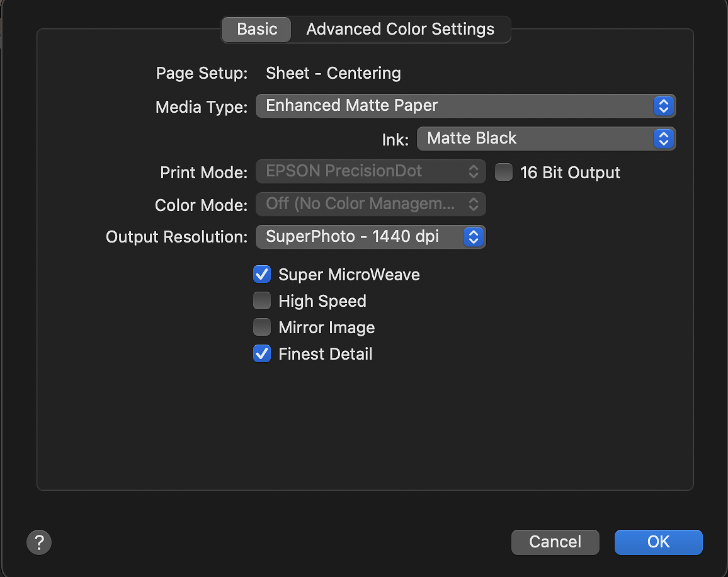Enable High Speed printing
Image resolution: width=728 pixels, height=577 pixels.
261,300
